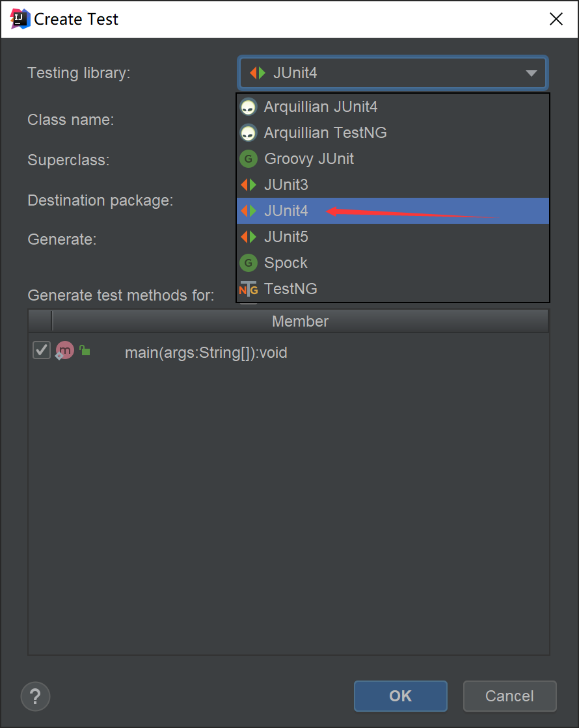Close the Create Test dialog
The width and height of the screenshot is (579, 728).
point(556,19)
